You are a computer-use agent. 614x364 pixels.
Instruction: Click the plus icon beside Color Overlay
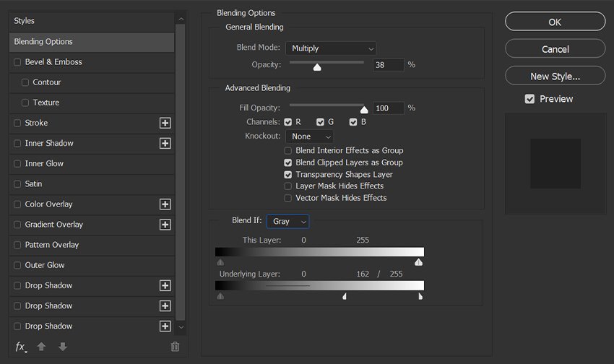[x=165, y=204]
